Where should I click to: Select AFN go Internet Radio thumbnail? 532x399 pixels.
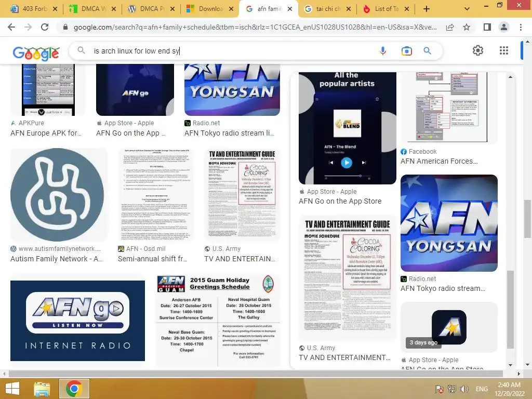78,321
